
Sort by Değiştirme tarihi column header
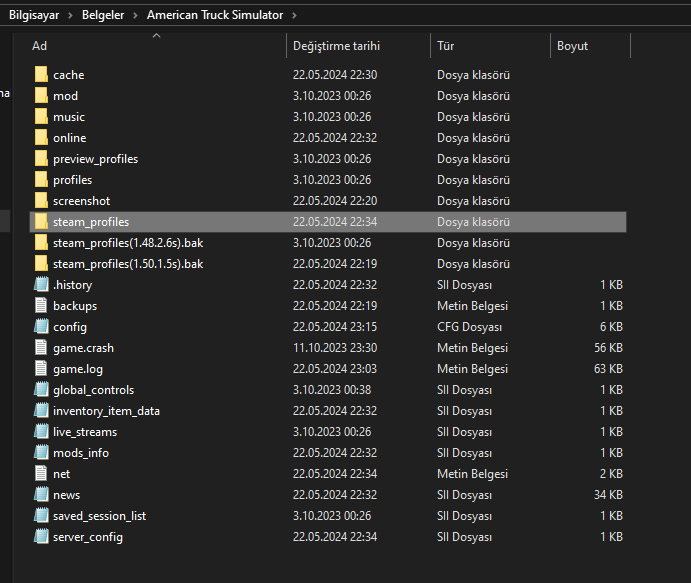[x=336, y=46]
